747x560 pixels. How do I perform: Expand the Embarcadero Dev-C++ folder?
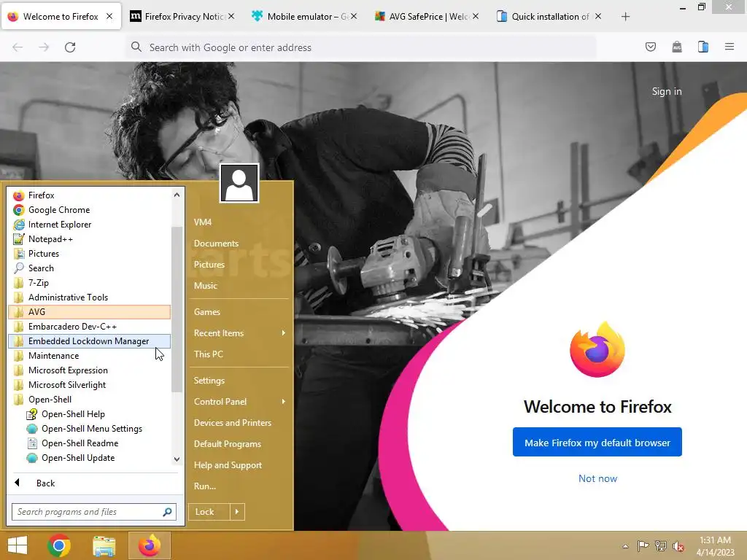pos(90,327)
